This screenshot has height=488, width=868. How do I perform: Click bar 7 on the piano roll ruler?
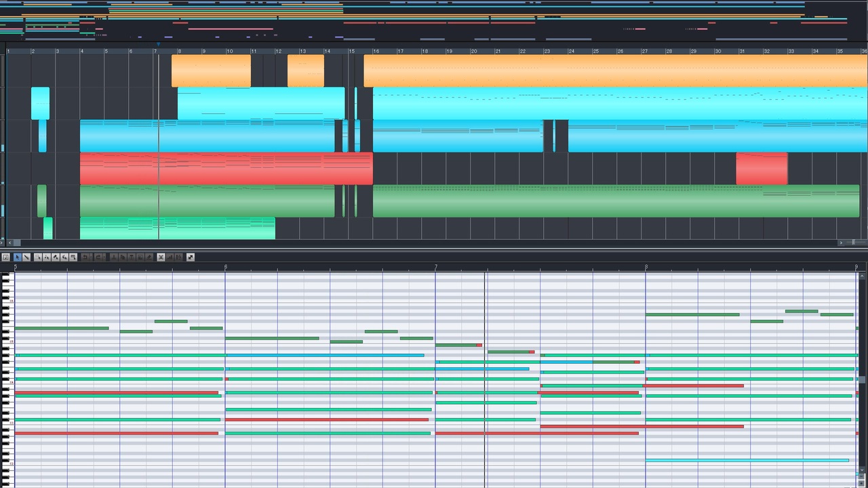tap(436, 267)
